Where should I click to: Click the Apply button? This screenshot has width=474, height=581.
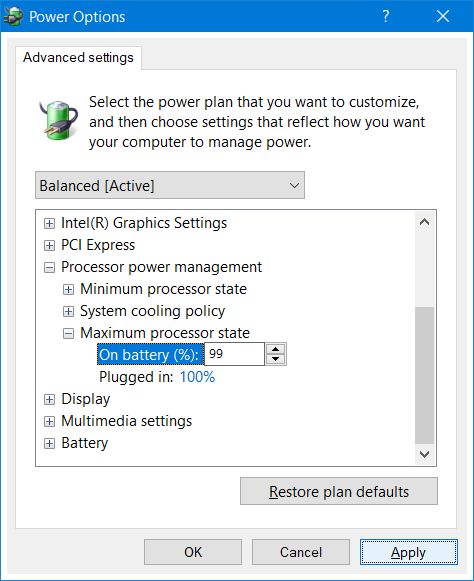pos(409,552)
